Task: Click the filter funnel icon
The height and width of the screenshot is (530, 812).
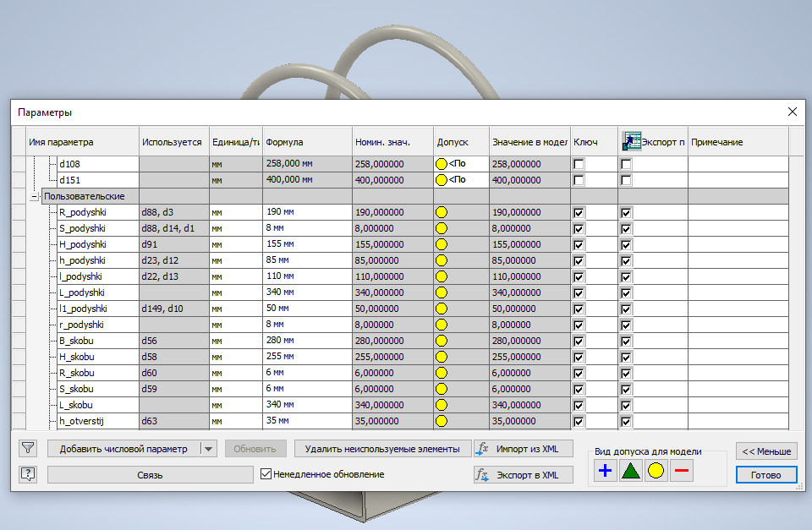Action: 28,448
